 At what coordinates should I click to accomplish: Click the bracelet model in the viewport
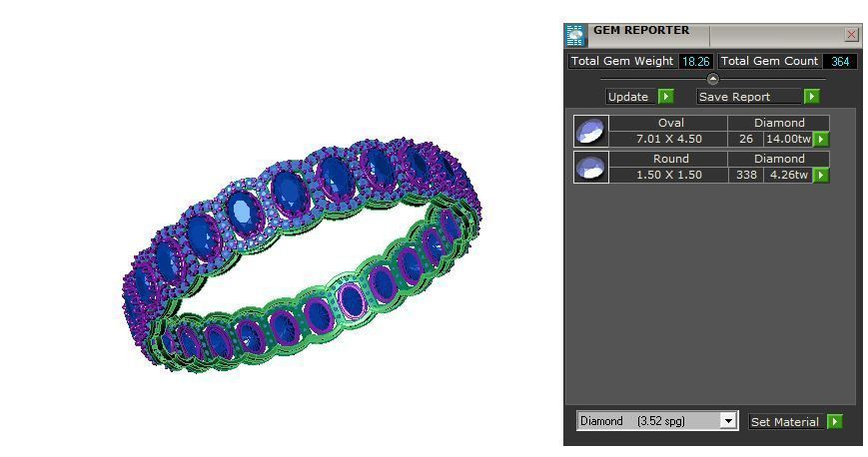[302, 255]
